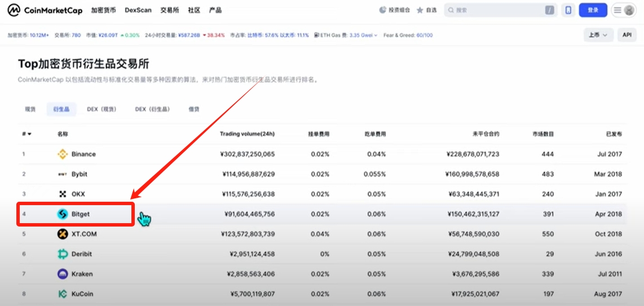Image resolution: width=644 pixels, height=306 pixels.
Task: Open the 社区 menu
Action: (194, 10)
